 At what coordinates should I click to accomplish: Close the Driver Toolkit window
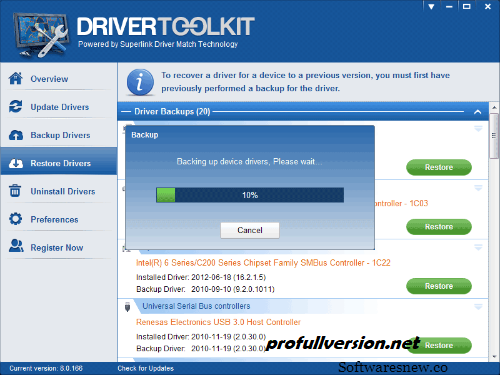click(x=488, y=6)
